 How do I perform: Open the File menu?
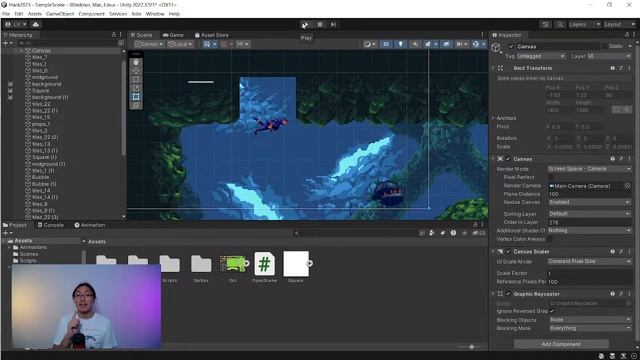(x=6, y=14)
